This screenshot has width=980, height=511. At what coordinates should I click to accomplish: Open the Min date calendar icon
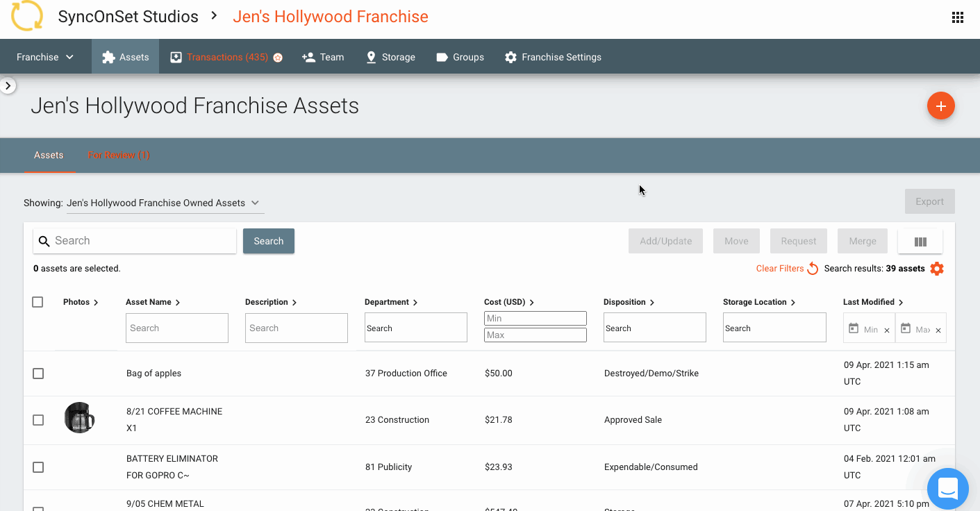(854, 328)
